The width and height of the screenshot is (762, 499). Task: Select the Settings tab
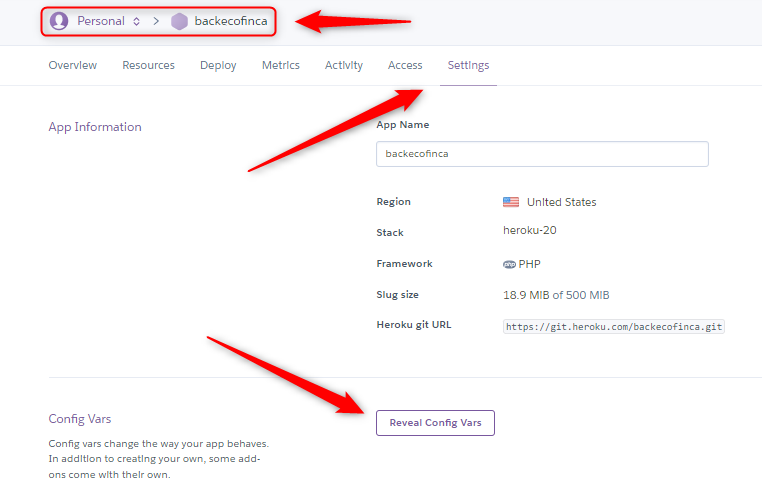coord(468,66)
